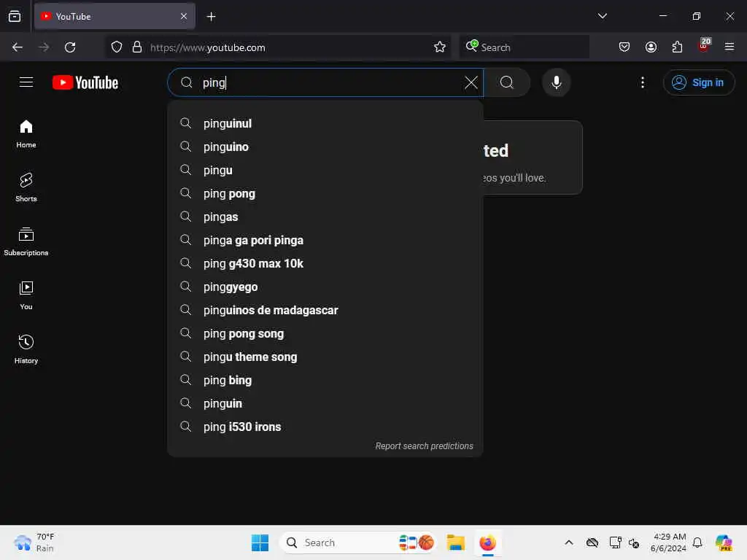The image size is (747, 560).
Task: Reload the page
Action: [x=70, y=47]
